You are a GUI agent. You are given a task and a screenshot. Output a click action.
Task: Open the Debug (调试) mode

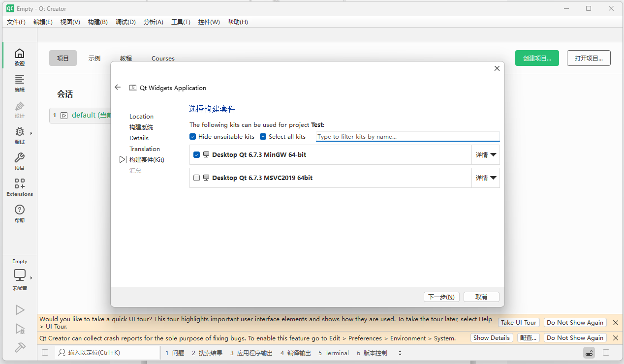click(19, 135)
